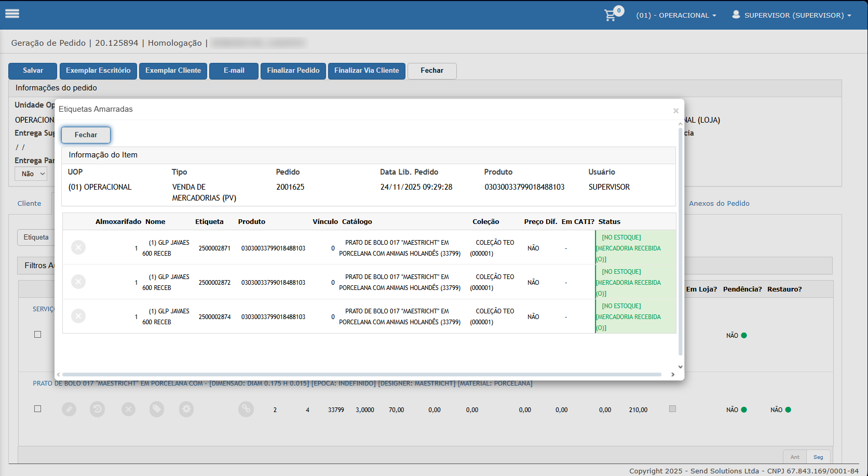Check the checkbox on the PRATO DE BOLO row

pyautogui.click(x=37, y=409)
